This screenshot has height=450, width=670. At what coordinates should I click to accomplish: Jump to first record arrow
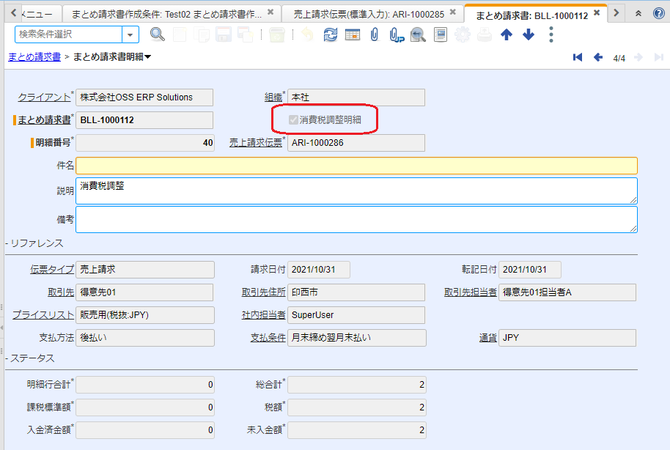pos(577,57)
